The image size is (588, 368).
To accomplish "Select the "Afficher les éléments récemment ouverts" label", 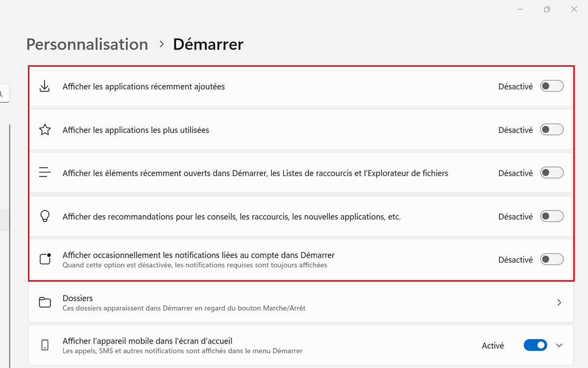I will click(255, 173).
